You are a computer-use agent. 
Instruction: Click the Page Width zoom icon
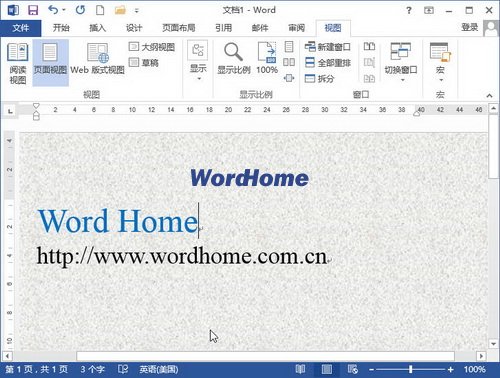289,78
